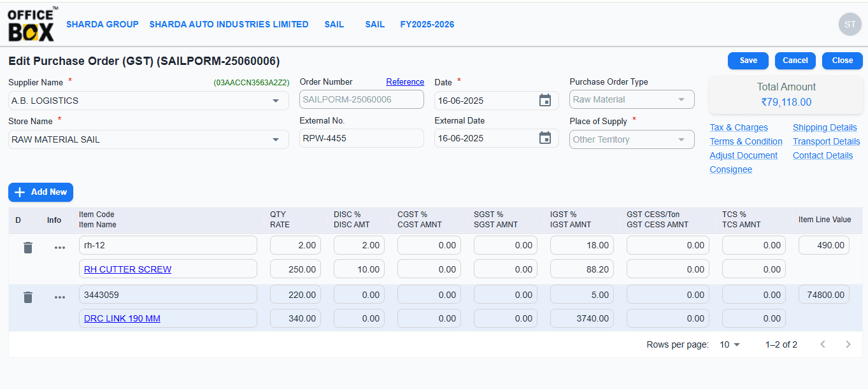Click the Total Amount ₹79,118.00 value
Screen dimensions: 868x389
pyautogui.click(x=786, y=102)
